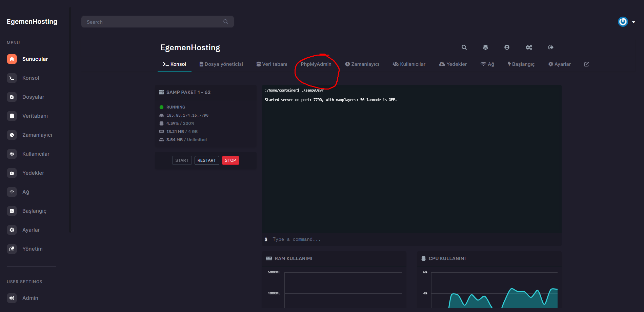Click the Ağ wifi icon in sidebar
644x312 pixels.
tap(12, 192)
